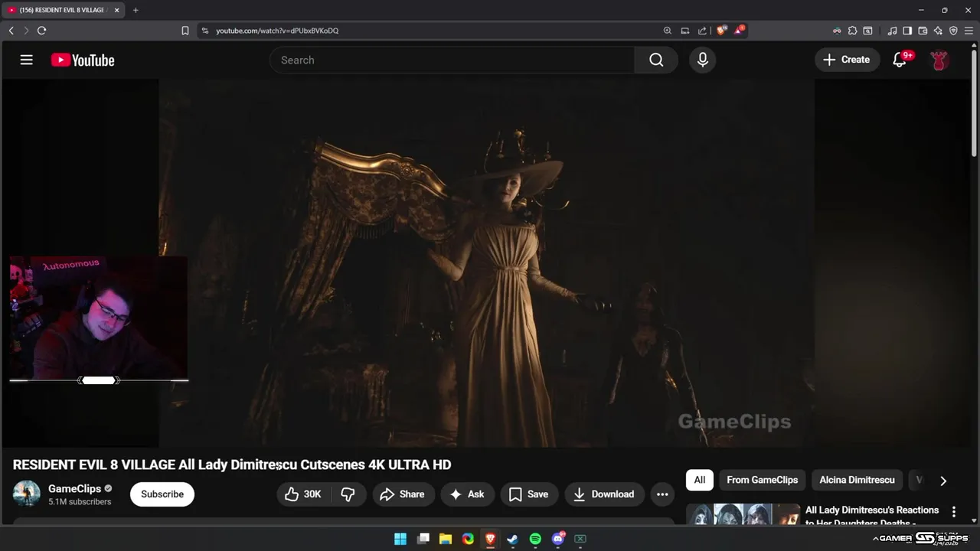Toggle the browser sidebar panel
The width and height of the screenshot is (980, 551).
(x=907, y=31)
